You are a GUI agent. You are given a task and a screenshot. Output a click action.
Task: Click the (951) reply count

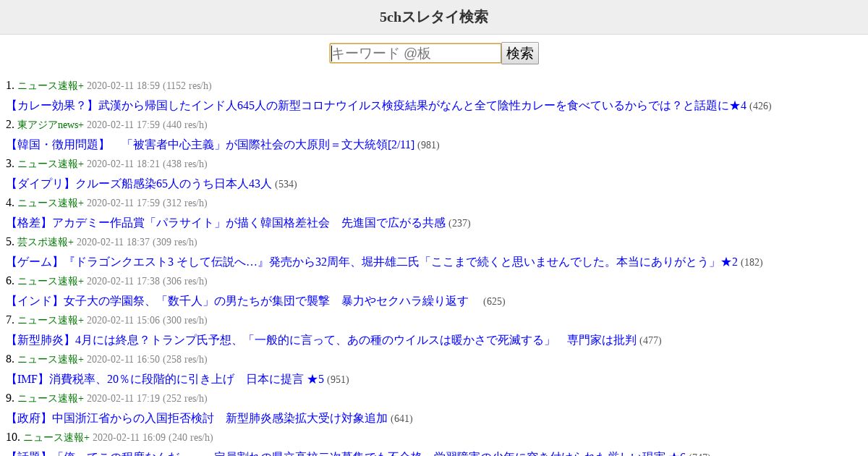click(x=338, y=380)
